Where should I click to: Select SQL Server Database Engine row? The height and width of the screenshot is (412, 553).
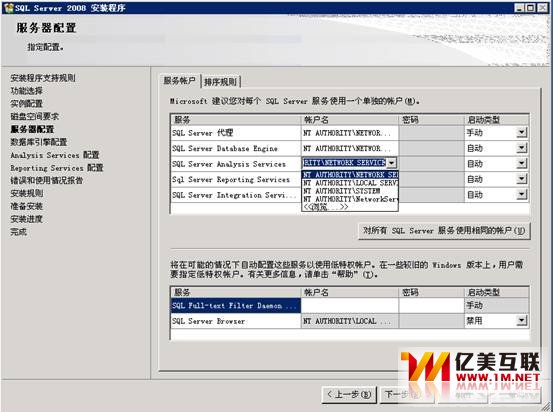coord(236,149)
